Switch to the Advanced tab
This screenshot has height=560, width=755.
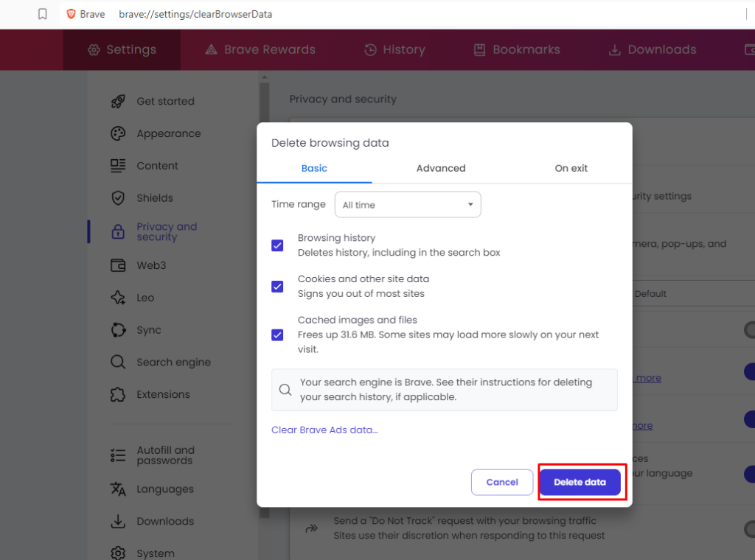coord(440,168)
